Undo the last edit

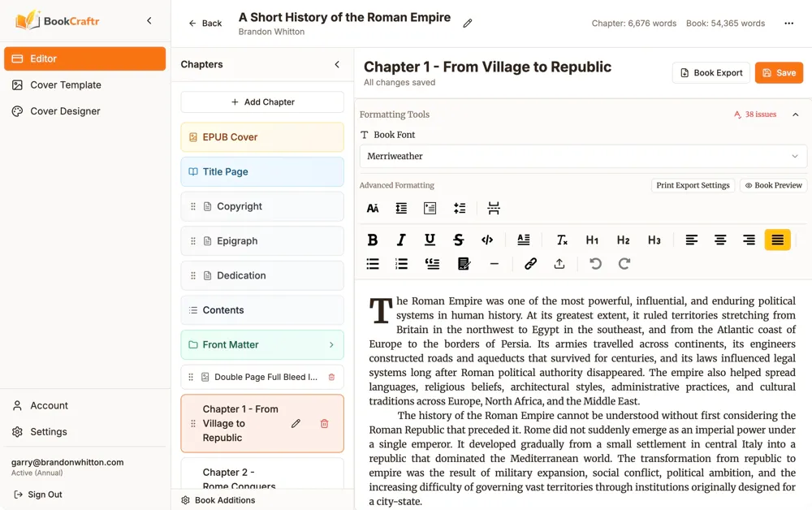coord(595,264)
